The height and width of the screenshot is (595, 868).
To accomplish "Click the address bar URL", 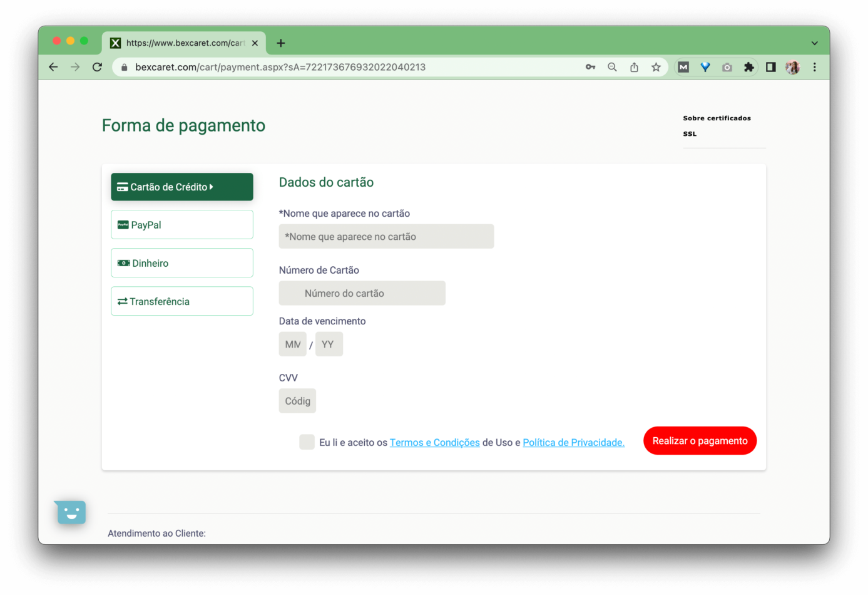I will tap(280, 67).
